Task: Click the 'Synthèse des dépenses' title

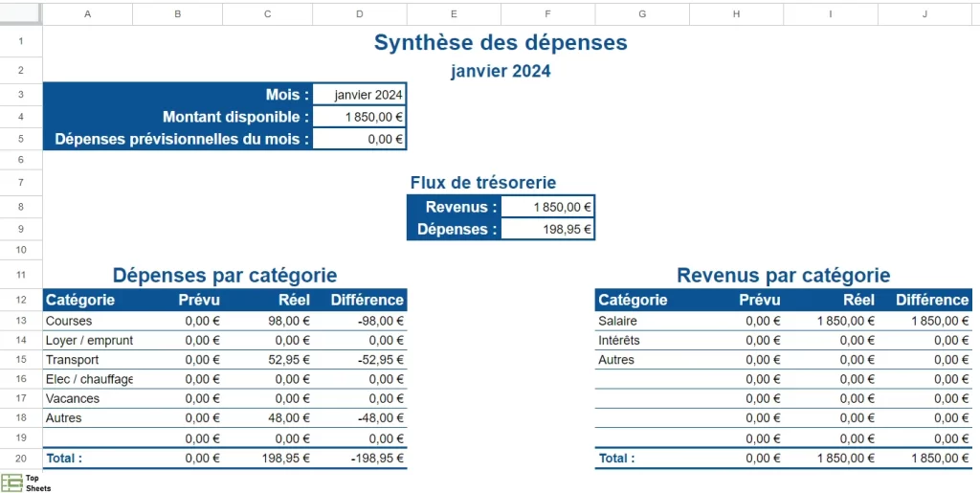Action: (501, 42)
